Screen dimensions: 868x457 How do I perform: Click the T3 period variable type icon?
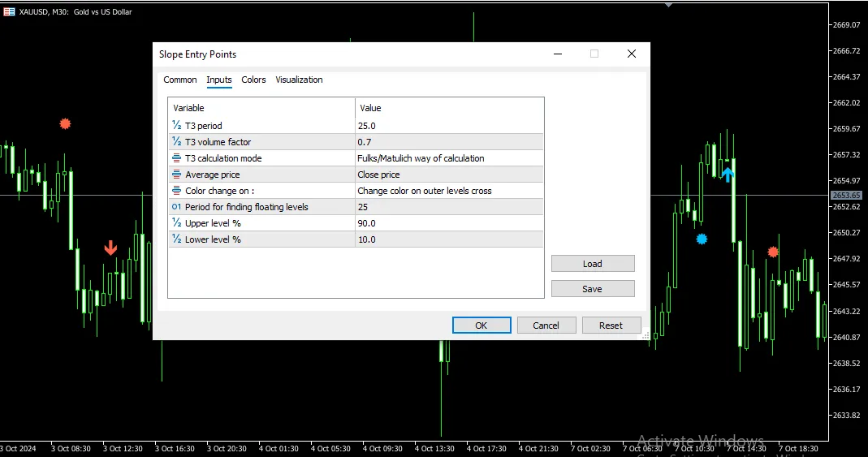pos(176,126)
